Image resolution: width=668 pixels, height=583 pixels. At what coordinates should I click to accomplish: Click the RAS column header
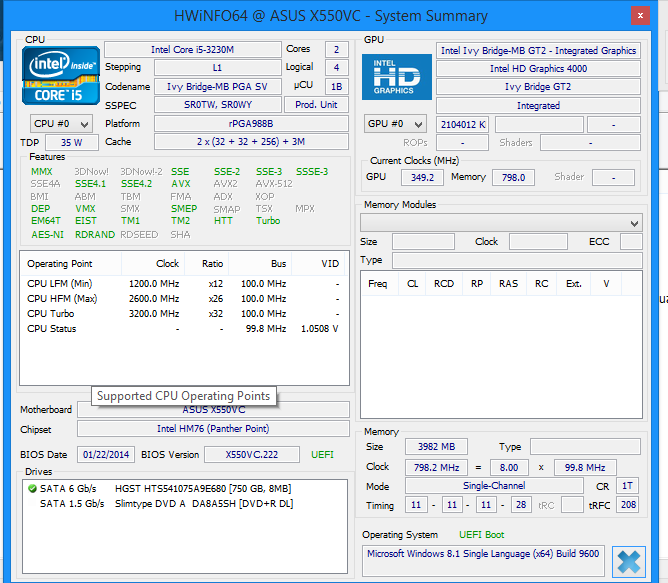point(508,284)
